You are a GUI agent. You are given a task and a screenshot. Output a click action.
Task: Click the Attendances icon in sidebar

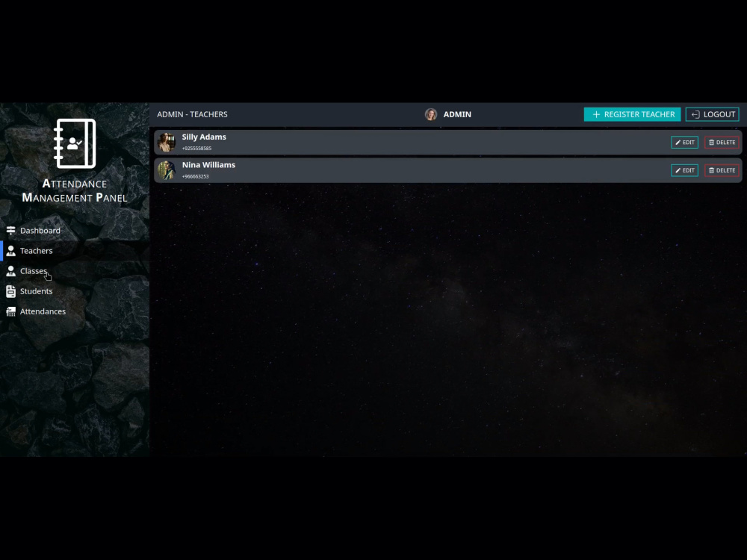[x=10, y=312]
